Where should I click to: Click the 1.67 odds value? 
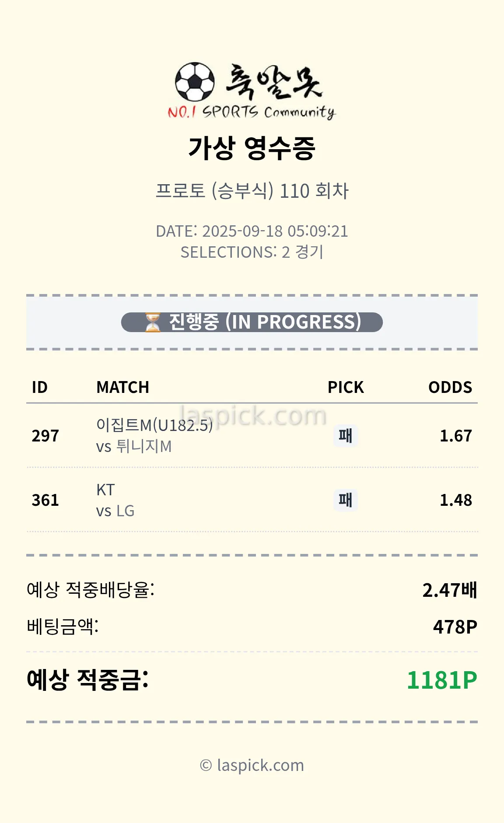click(x=455, y=436)
